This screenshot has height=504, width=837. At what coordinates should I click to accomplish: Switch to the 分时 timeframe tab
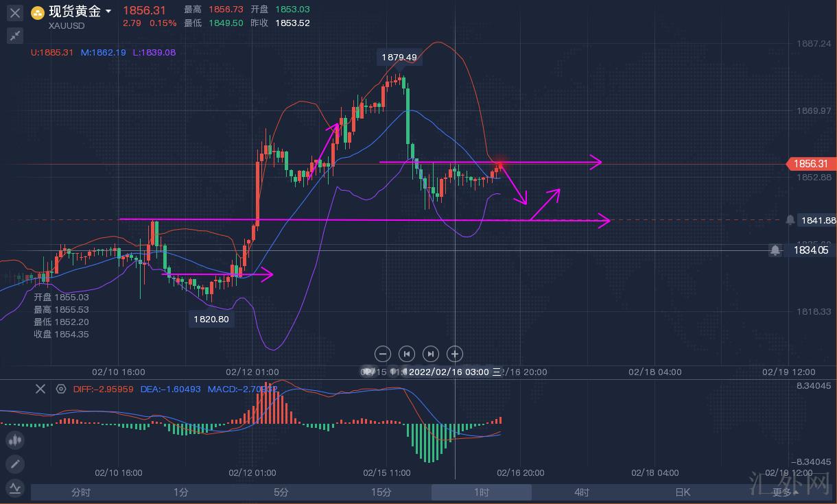pos(81,492)
